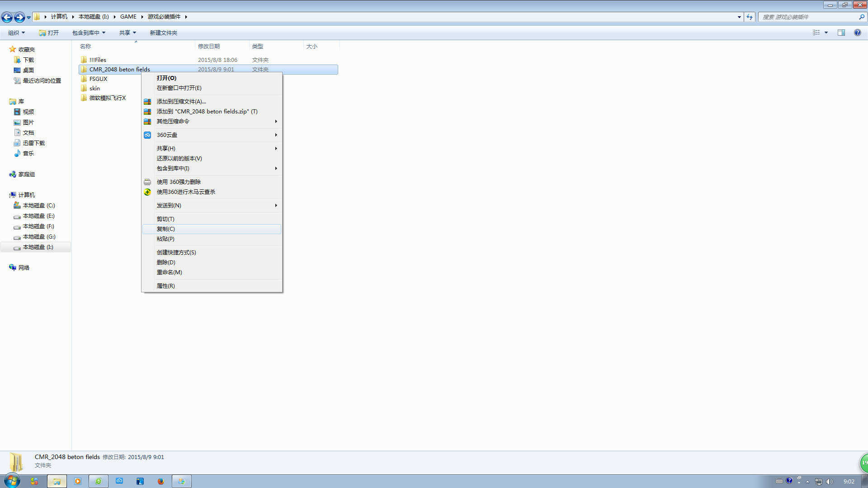Open the change view dropdown arrow
Image resolution: width=868 pixels, height=488 pixels.
826,33
